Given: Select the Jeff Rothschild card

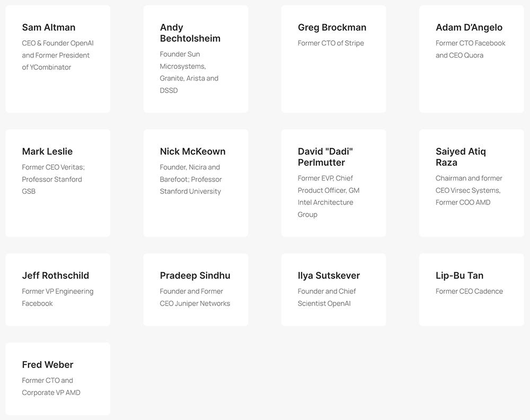Looking at the screenshot, I should [x=58, y=290].
